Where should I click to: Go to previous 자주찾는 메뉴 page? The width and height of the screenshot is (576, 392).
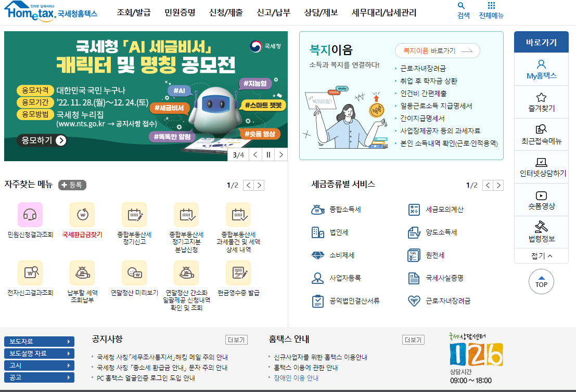[248, 186]
